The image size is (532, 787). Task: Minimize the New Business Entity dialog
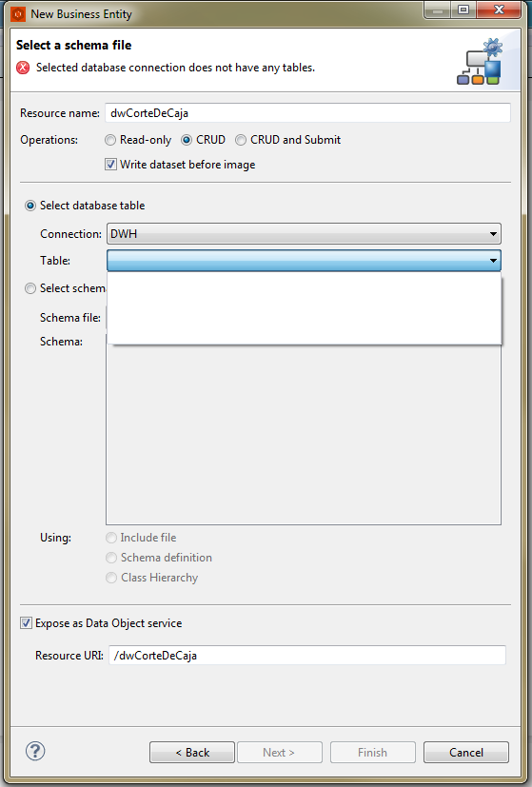438,10
